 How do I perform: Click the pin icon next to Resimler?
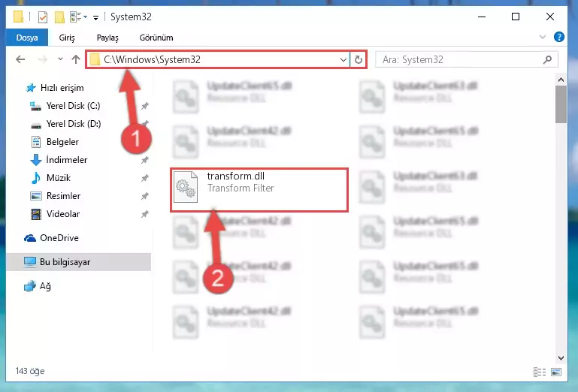click(144, 196)
